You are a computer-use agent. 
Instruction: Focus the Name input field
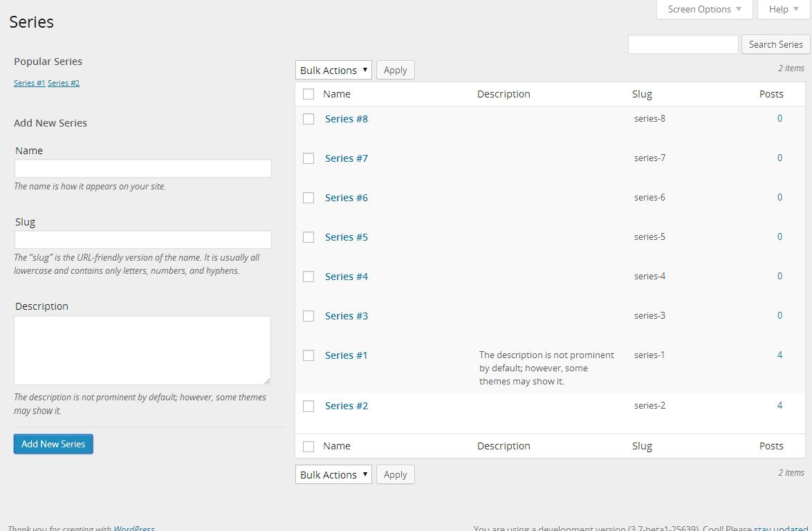click(x=142, y=169)
